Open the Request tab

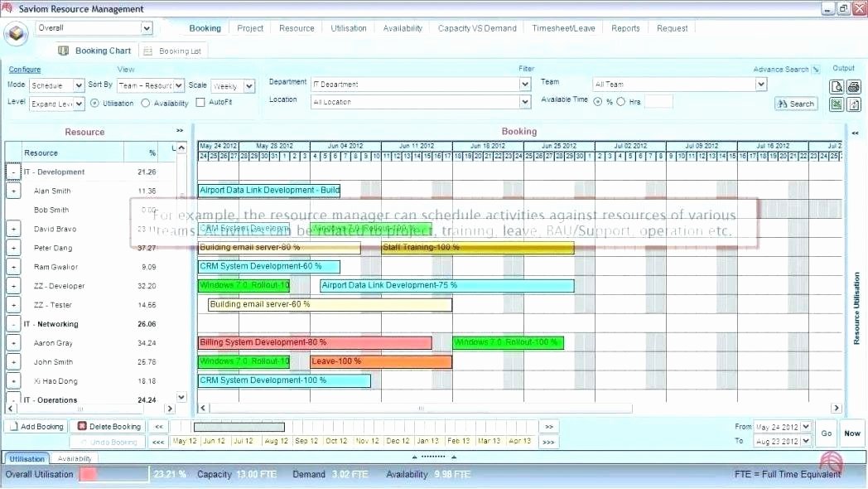[672, 28]
